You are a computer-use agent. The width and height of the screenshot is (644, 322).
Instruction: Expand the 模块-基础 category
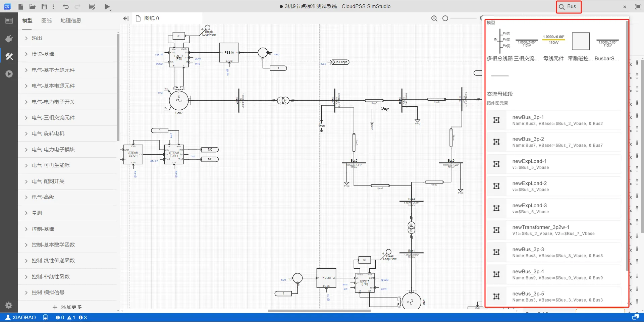point(67,54)
